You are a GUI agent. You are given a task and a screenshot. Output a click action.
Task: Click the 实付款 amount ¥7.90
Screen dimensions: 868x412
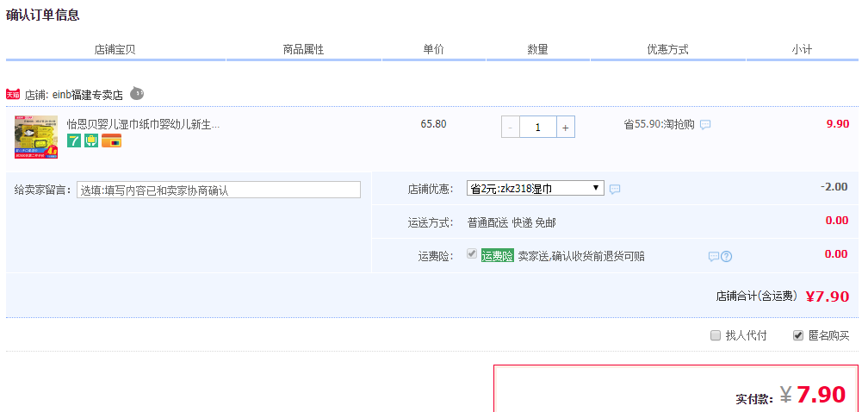(x=813, y=394)
